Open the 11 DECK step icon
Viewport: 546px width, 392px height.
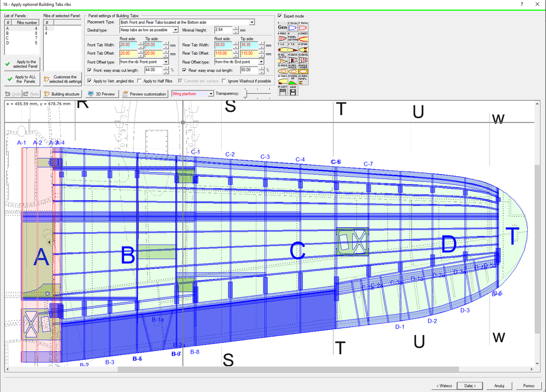pyautogui.click(x=292, y=60)
